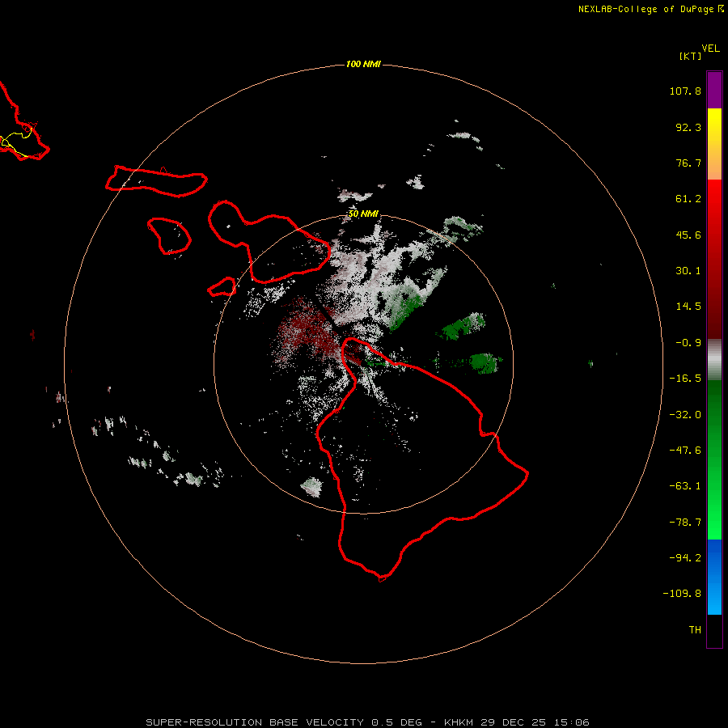The height and width of the screenshot is (728, 728).
Task: Click the [KT] units label
Action: pos(691,56)
